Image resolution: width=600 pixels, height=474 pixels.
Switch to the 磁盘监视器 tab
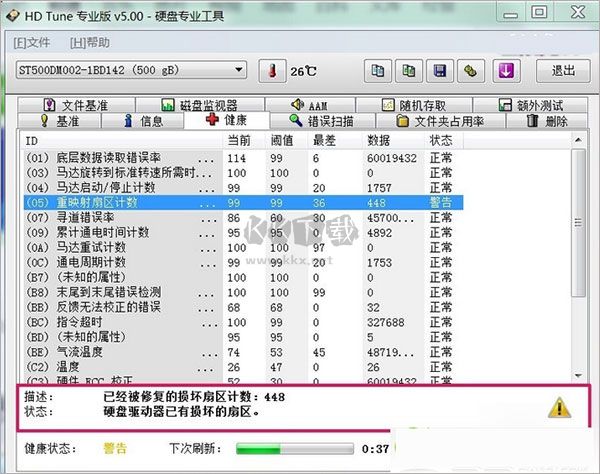tap(200, 105)
